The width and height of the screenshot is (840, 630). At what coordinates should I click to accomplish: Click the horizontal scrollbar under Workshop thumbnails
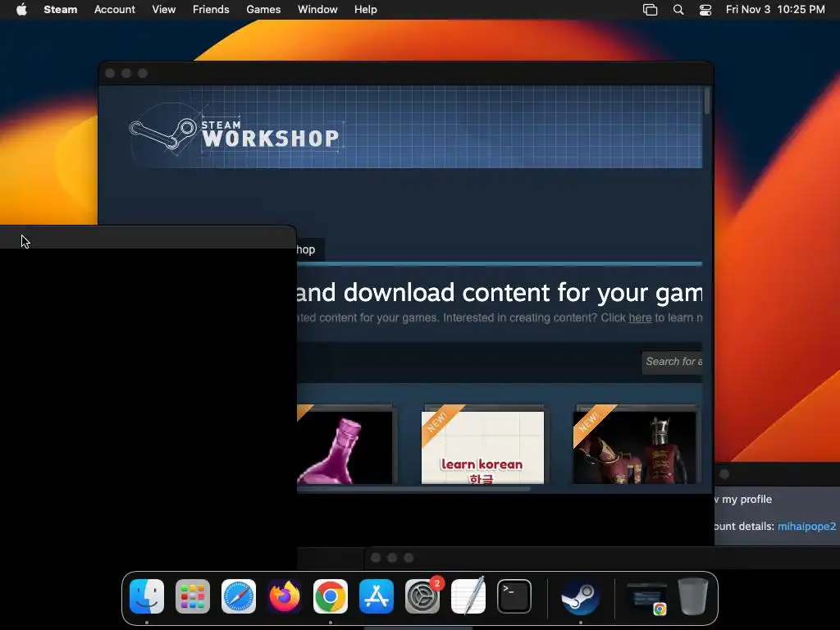pyautogui.click(x=413, y=489)
